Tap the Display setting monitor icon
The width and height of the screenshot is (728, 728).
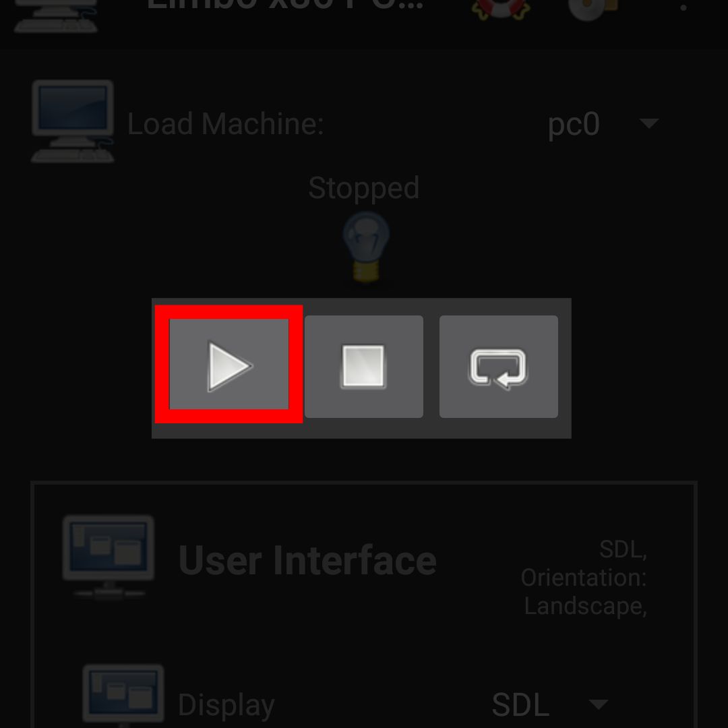pyautogui.click(x=123, y=696)
